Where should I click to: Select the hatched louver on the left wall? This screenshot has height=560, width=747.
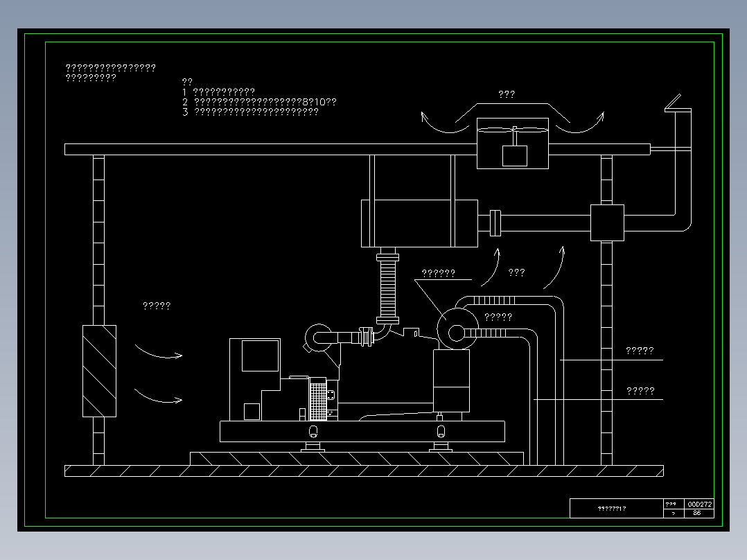click(100, 371)
